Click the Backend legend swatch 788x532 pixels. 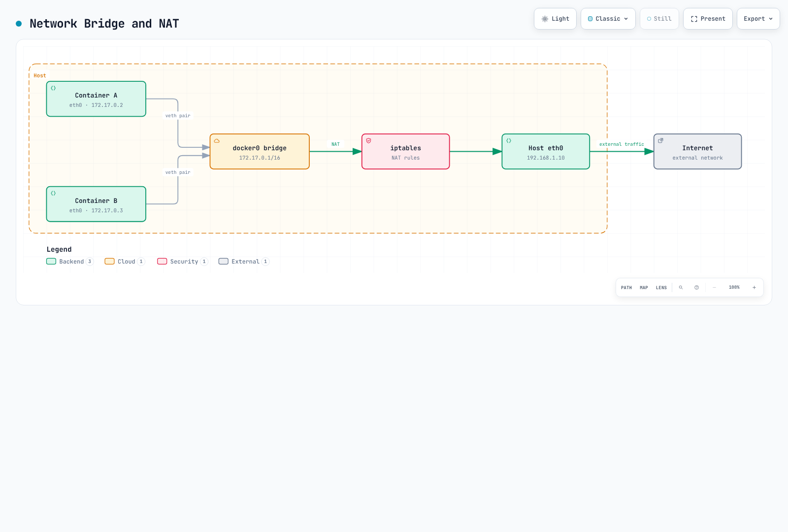[51, 262]
